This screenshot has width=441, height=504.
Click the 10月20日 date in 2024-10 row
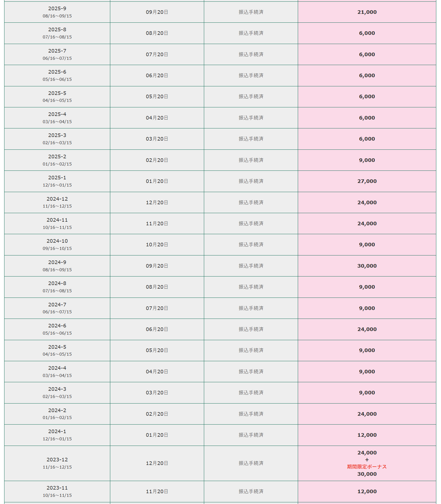pos(157,245)
